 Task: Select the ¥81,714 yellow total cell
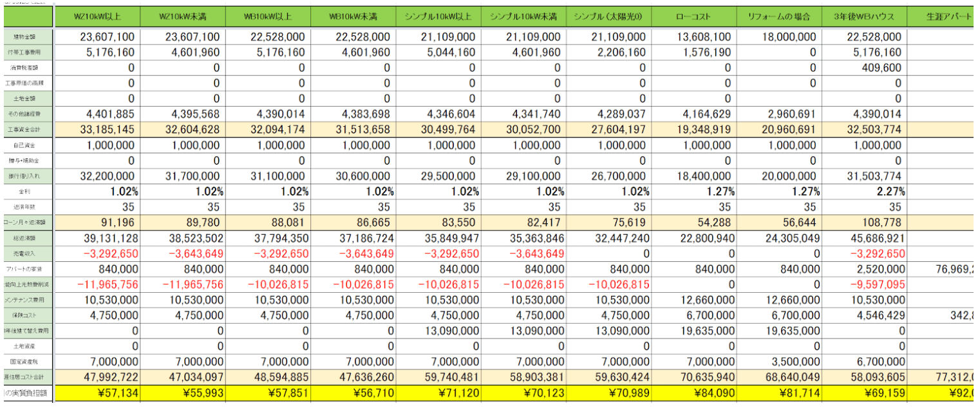click(x=778, y=392)
